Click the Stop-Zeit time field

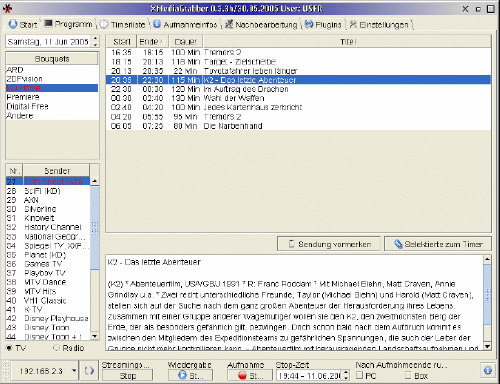tap(309, 376)
